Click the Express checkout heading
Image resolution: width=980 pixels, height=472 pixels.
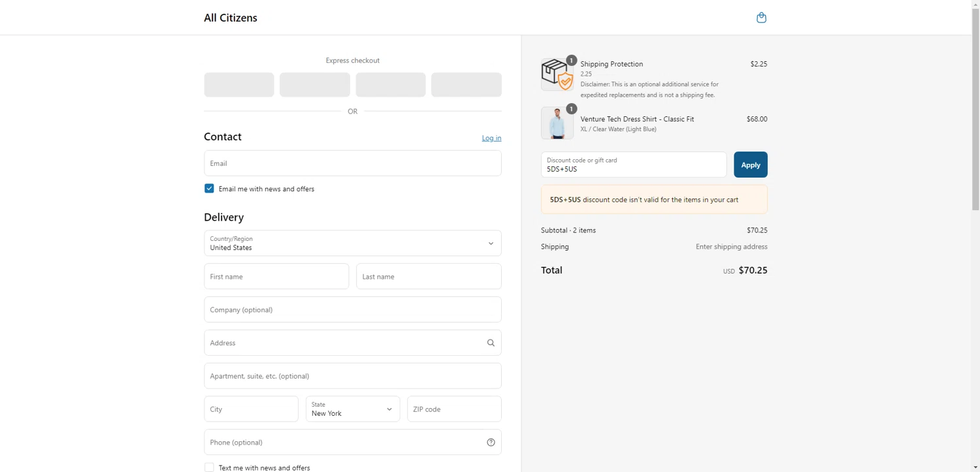tap(353, 61)
